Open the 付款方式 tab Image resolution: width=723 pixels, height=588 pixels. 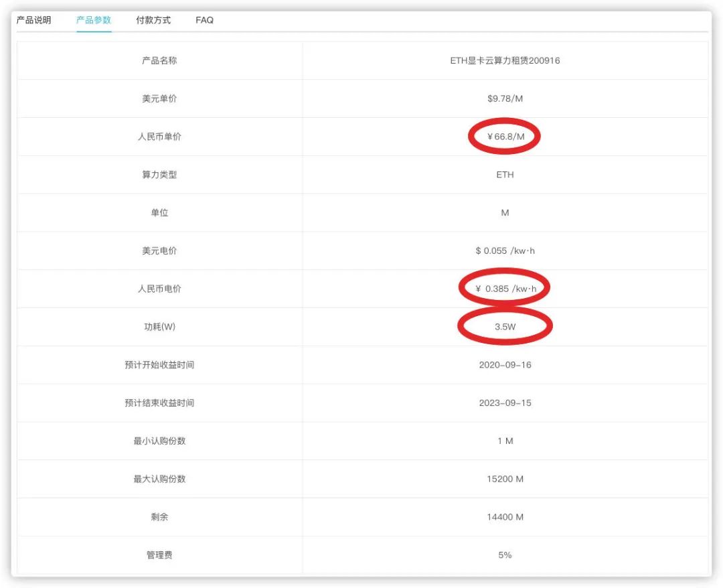coord(153,20)
